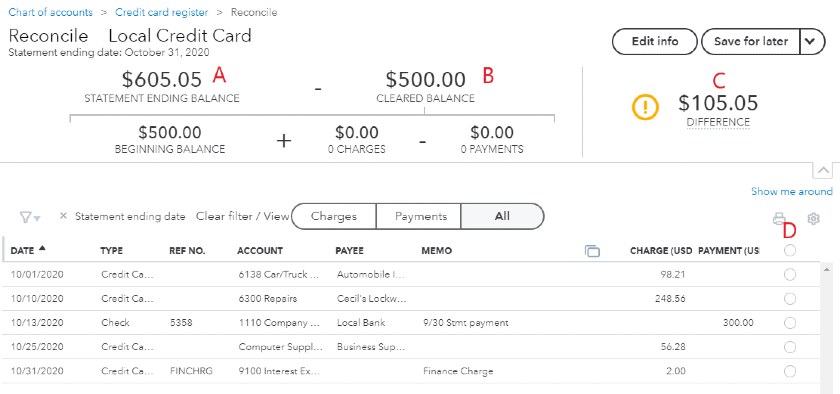Mark the Finance Charge 2.00 as cleared
This screenshot has height=394, width=840.
[789, 371]
